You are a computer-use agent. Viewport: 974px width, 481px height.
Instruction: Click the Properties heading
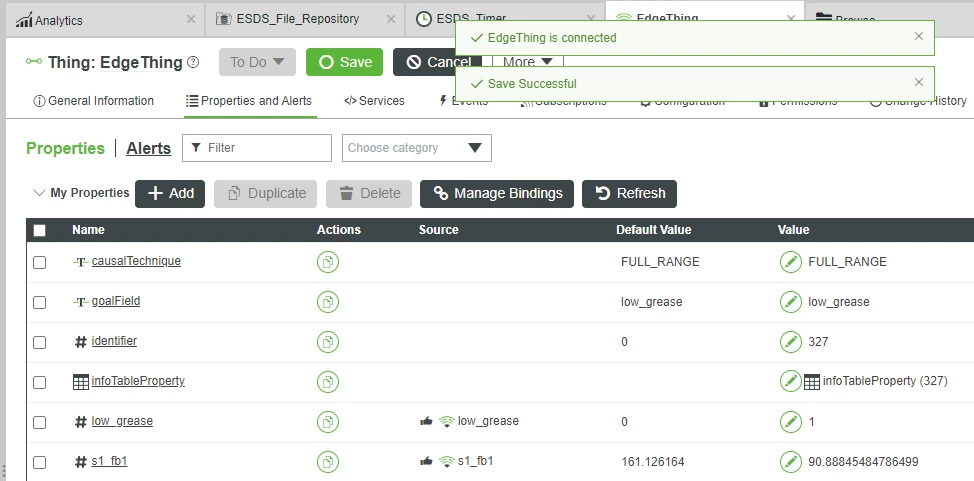65,149
